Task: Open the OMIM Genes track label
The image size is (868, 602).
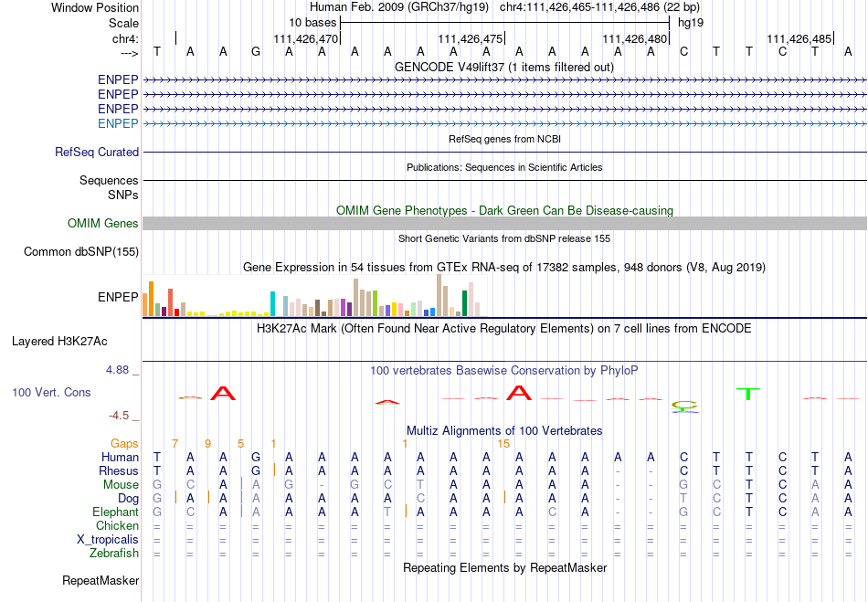Action: tap(103, 223)
